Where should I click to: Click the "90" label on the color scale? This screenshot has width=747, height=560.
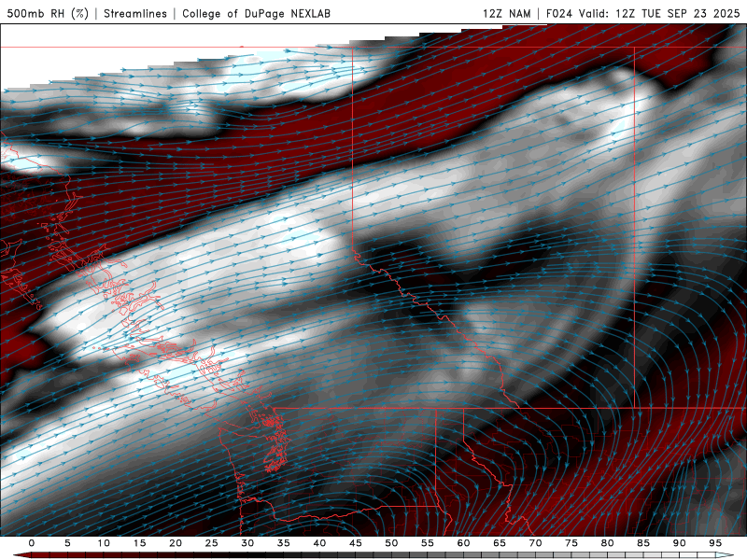(x=680, y=543)
